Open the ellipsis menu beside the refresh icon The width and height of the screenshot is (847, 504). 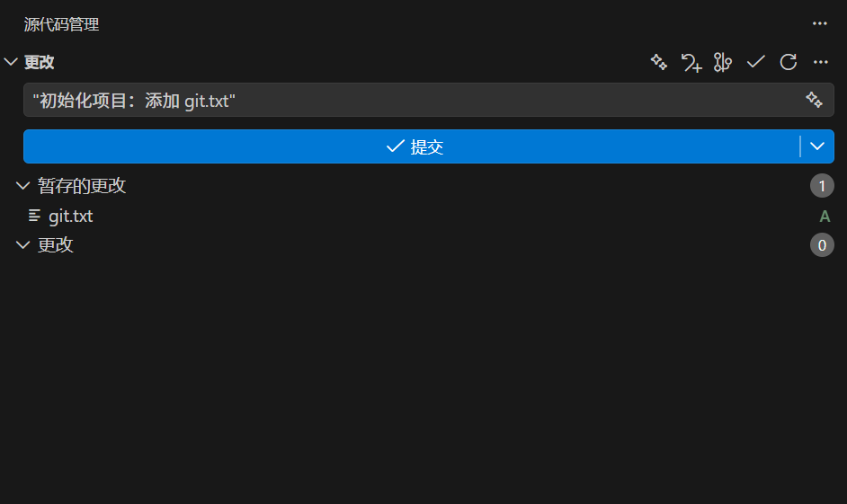(820, 62)
